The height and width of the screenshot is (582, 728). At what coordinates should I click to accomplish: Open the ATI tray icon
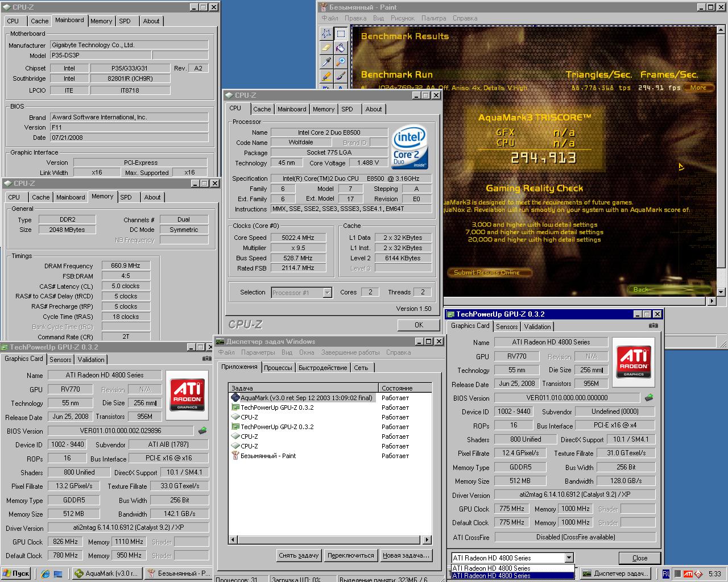688,574
